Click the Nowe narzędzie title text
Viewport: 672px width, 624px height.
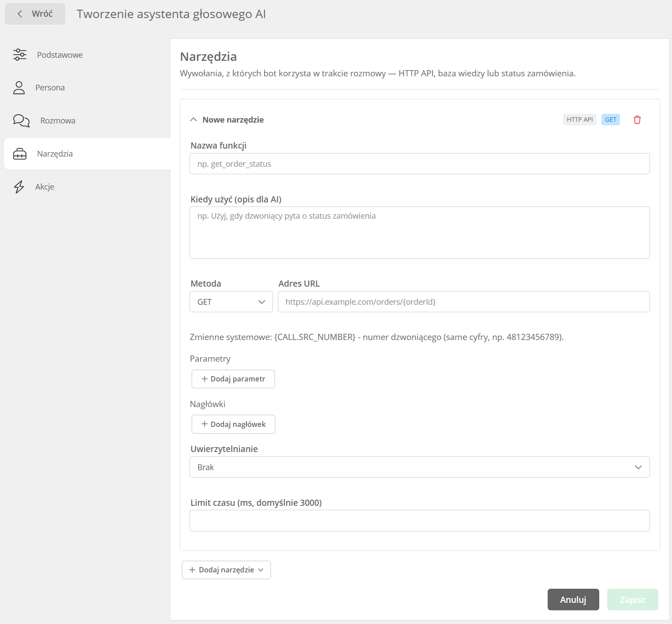[233, 120]
